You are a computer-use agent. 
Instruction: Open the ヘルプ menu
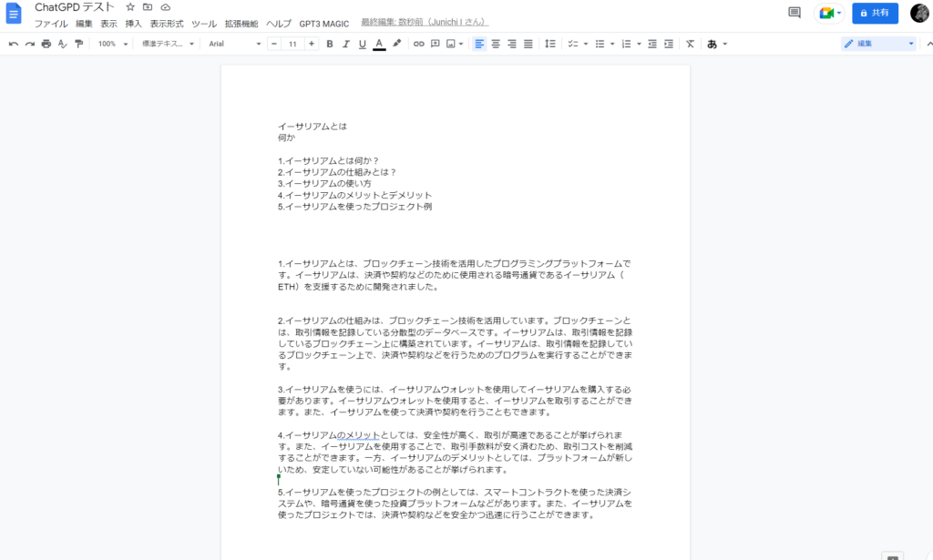pos(279,24)
